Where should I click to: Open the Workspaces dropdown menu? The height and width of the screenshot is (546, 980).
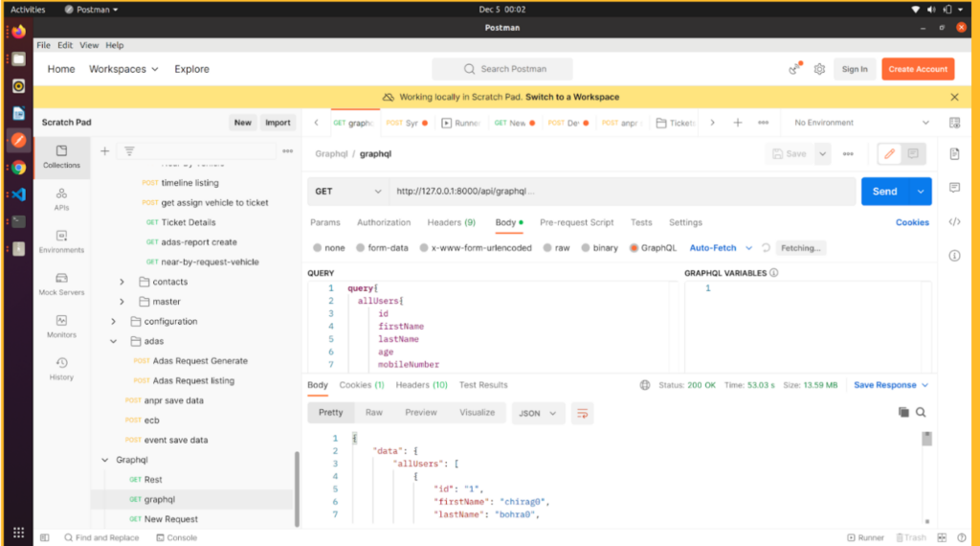tap(123, 69)
